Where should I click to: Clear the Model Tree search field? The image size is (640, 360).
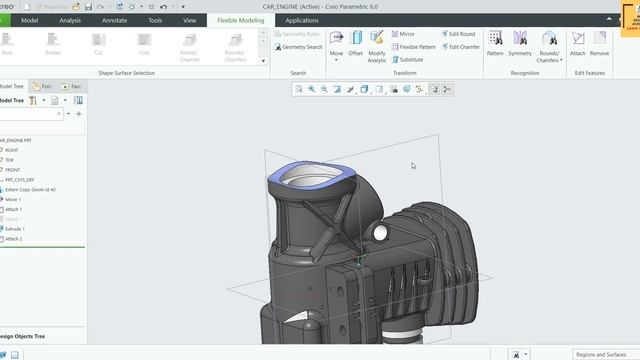59,114
